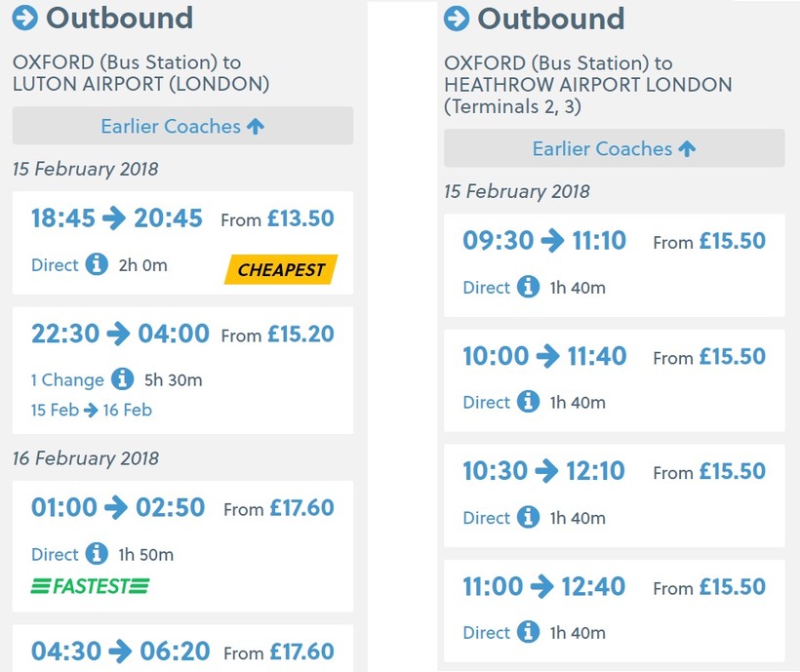
Task: Click info icon on 01:00 fastest coach
Action: 96,554
